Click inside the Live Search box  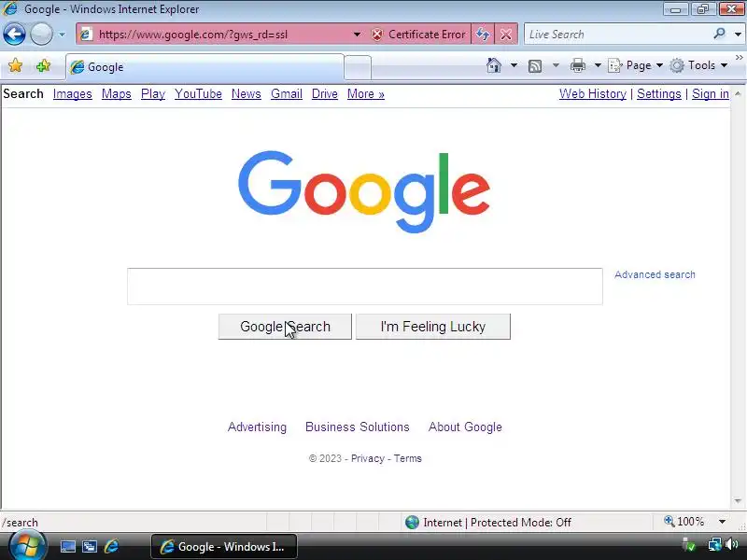point(617,35)
